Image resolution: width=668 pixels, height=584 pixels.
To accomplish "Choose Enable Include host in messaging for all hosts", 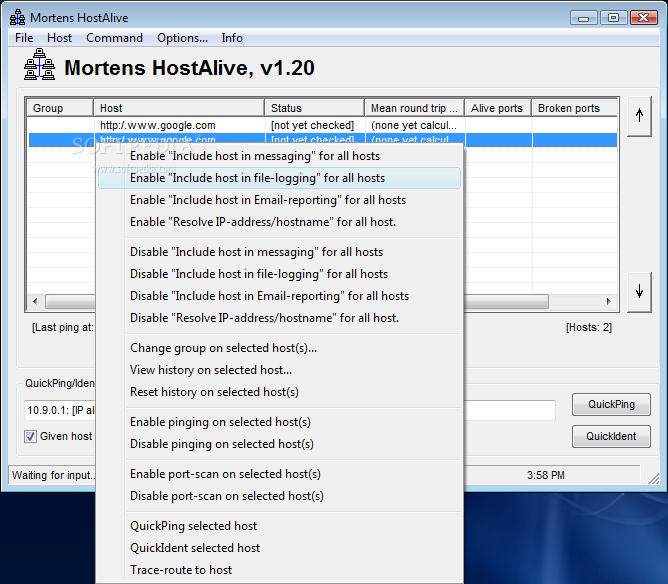I will pos(279,156).
